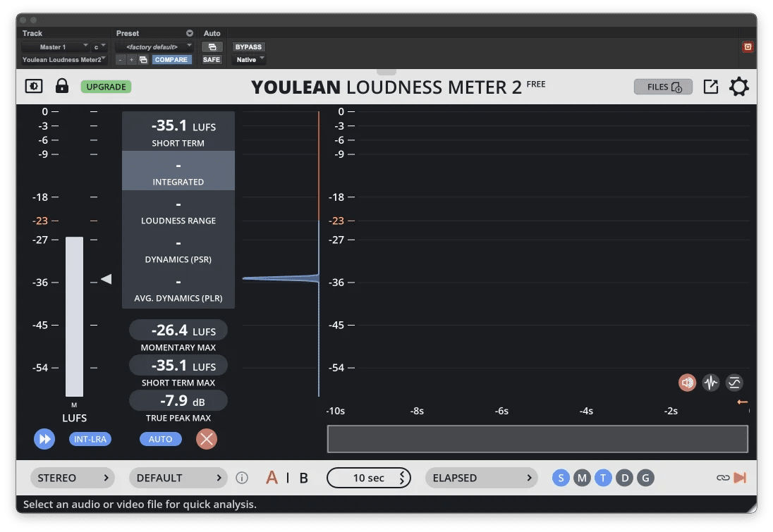This screenshot has width=773, height=532.
Task: Toggle the red speaker loudness graph icon
Action: pyautogui.click(x=687, y=382)
